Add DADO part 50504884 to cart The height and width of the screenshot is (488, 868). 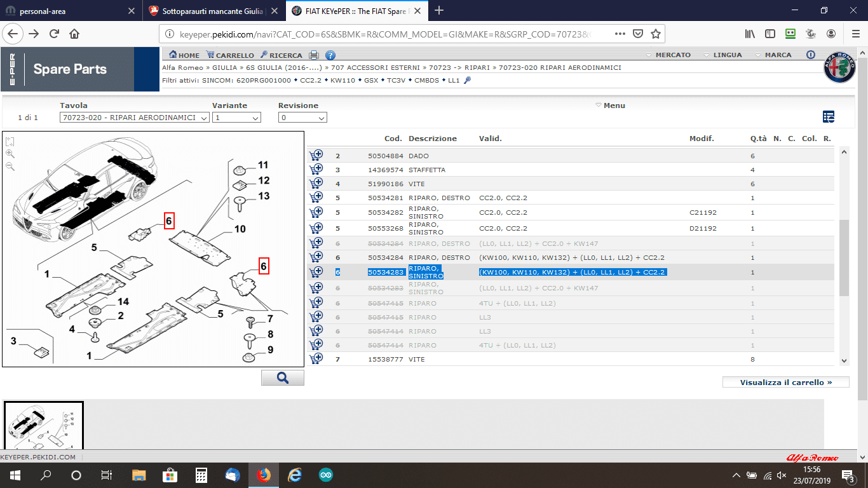coord(316,155)
